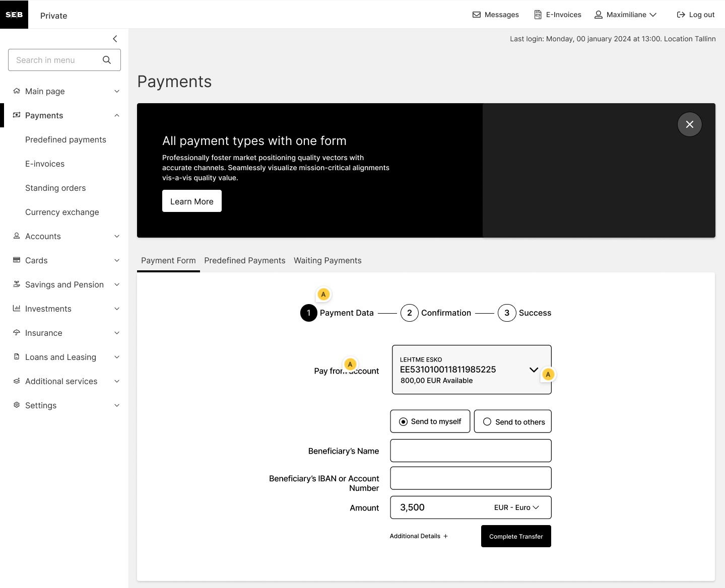725x588 pixels.
Task: Click the Additional services layers icon
Action: click(17, 381)
